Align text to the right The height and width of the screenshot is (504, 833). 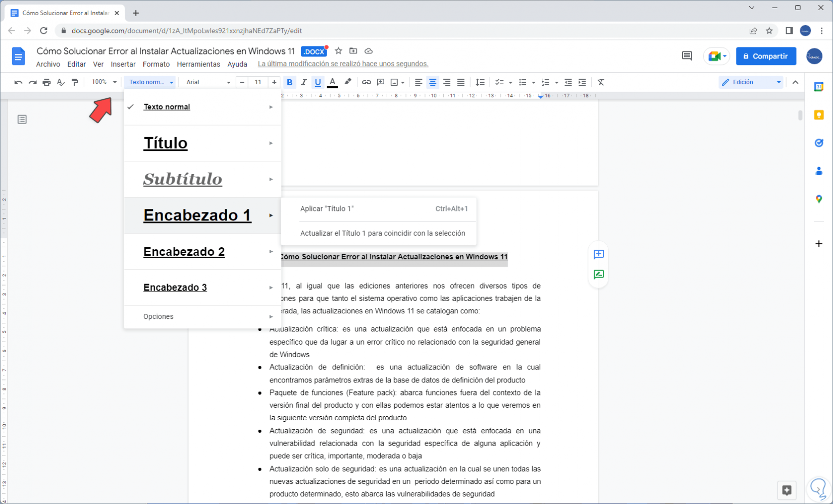pyautogui.click(x=447, y=82)
